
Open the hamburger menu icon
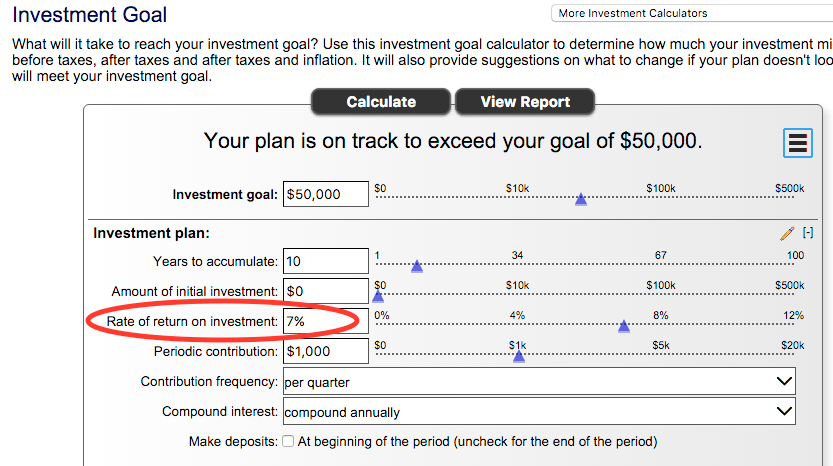797,143
